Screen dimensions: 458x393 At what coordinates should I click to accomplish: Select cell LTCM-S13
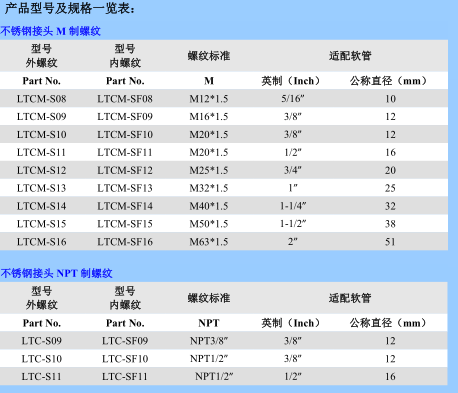[42, 188]
